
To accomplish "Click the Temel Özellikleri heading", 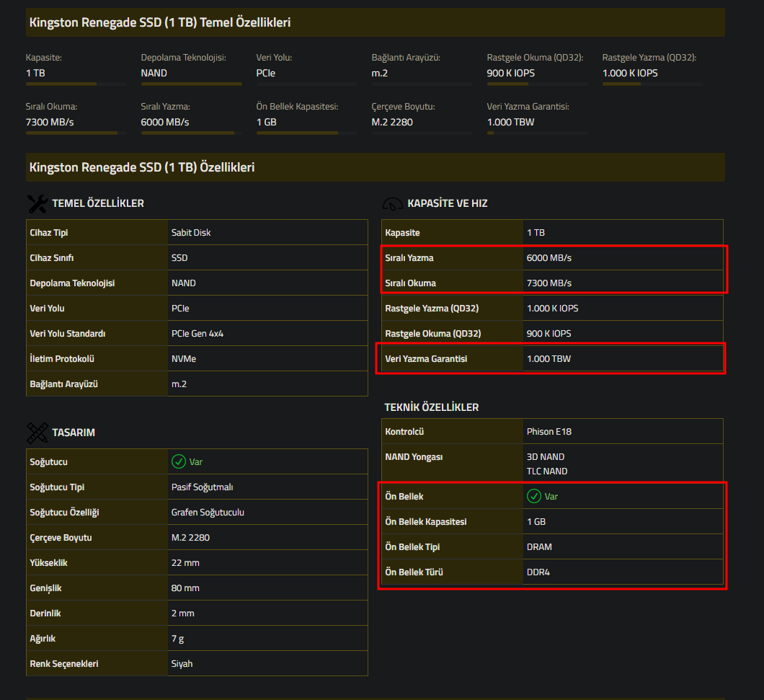I will point(160,22).
